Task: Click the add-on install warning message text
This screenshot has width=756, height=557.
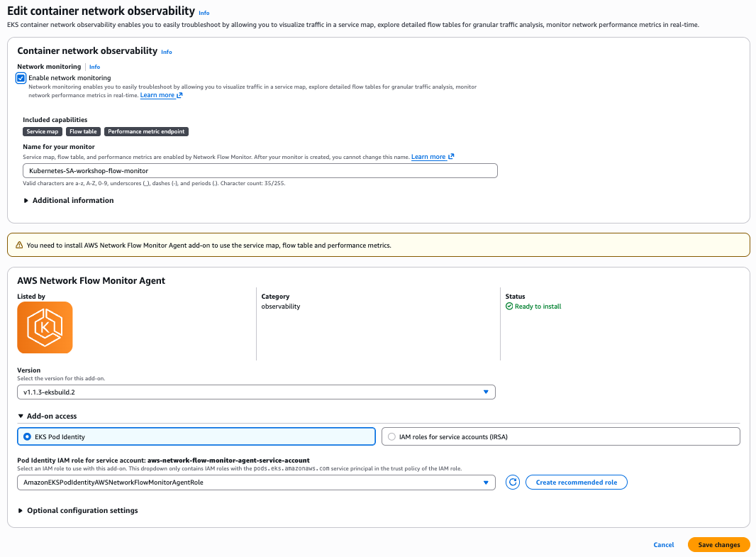Action: point(209,245)
